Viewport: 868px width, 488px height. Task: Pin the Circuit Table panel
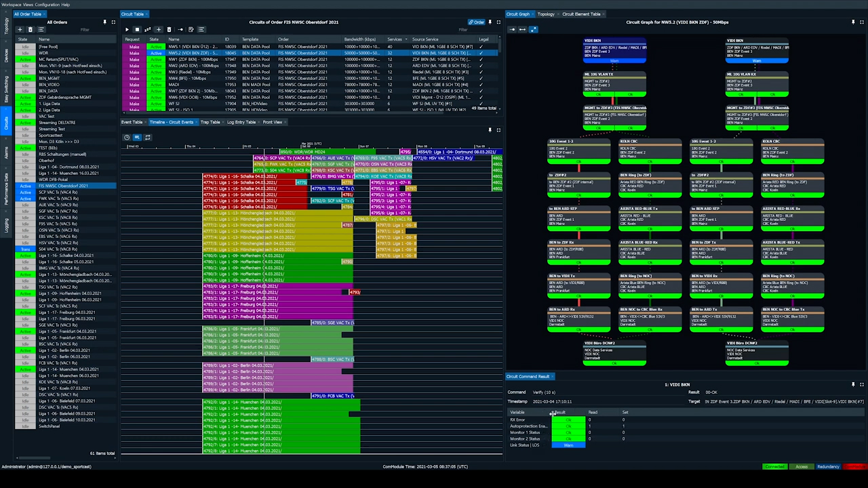(490, 22)
